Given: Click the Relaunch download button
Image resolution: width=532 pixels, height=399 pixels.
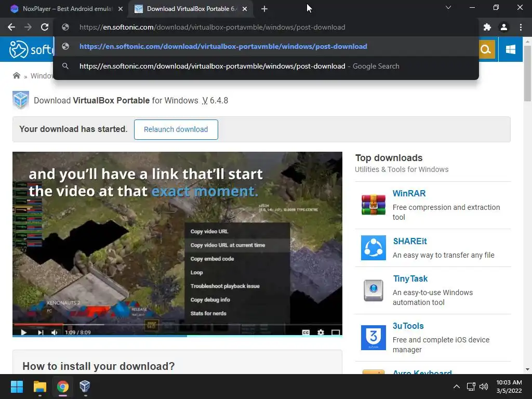Looking at the screenshot, I should 176,129.
